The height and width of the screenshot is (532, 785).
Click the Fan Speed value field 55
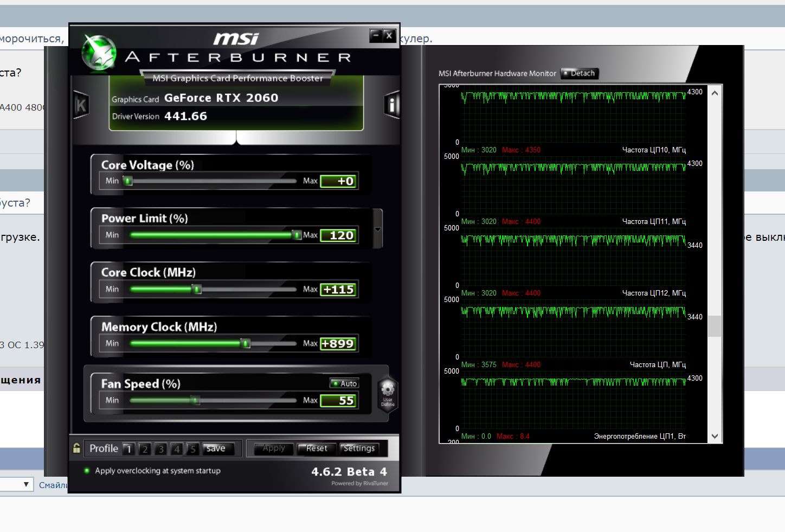339,401
